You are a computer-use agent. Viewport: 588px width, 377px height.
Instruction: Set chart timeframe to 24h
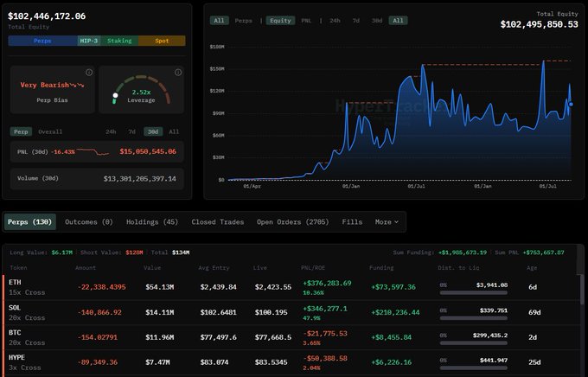click(335, 21)
